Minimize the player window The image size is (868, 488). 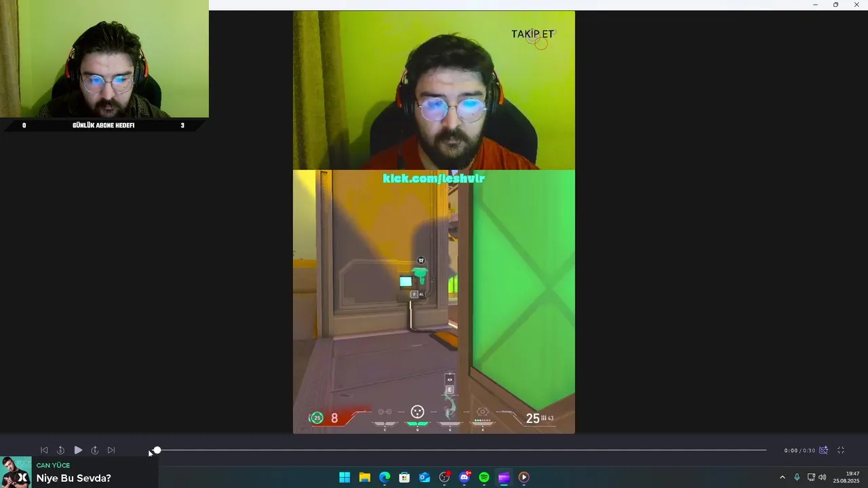coord(815,5)
